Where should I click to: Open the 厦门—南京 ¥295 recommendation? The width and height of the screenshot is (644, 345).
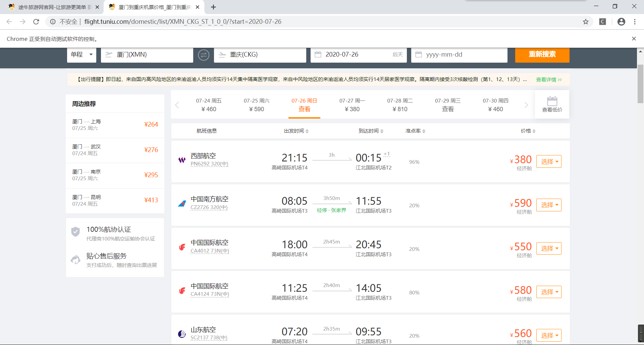click(115, 175)
